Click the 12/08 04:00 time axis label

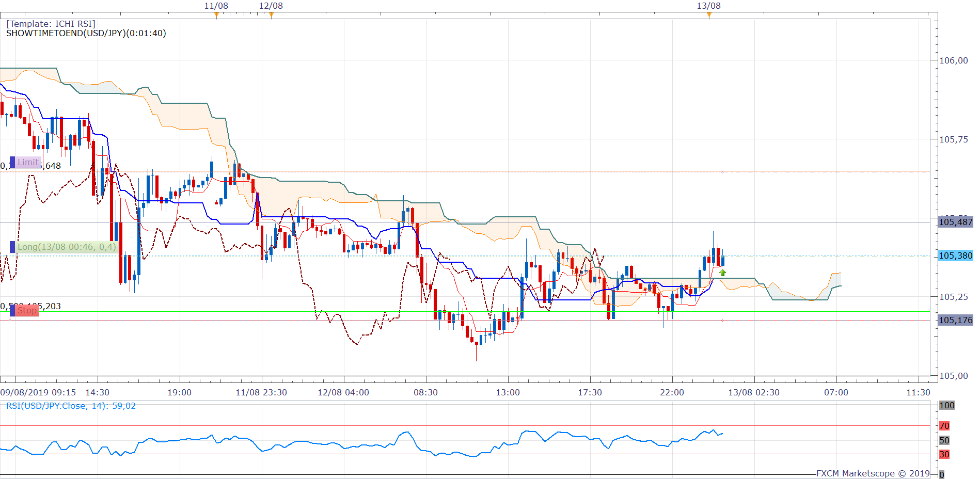pyautogui.click(x=343, y=392)
